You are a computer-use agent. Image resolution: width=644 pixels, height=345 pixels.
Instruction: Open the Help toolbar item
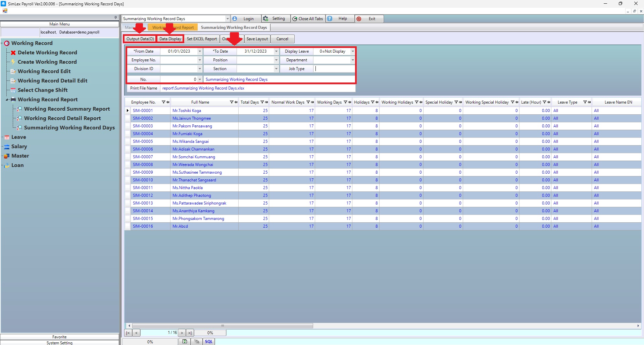[x=339, y=19]
